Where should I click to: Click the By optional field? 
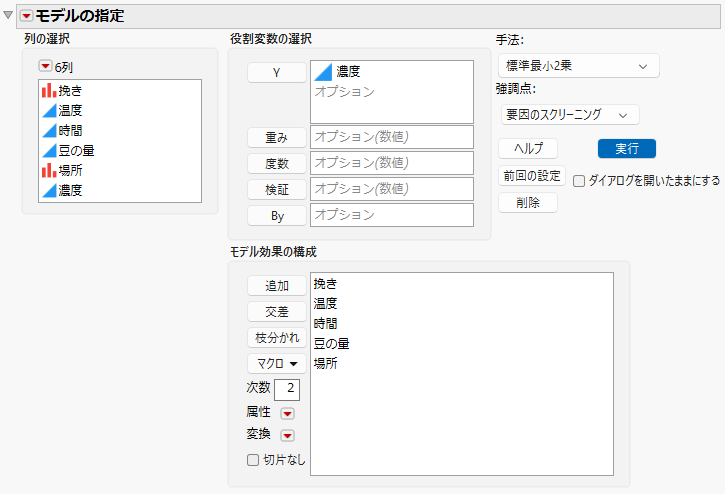(x=392, y=215)
